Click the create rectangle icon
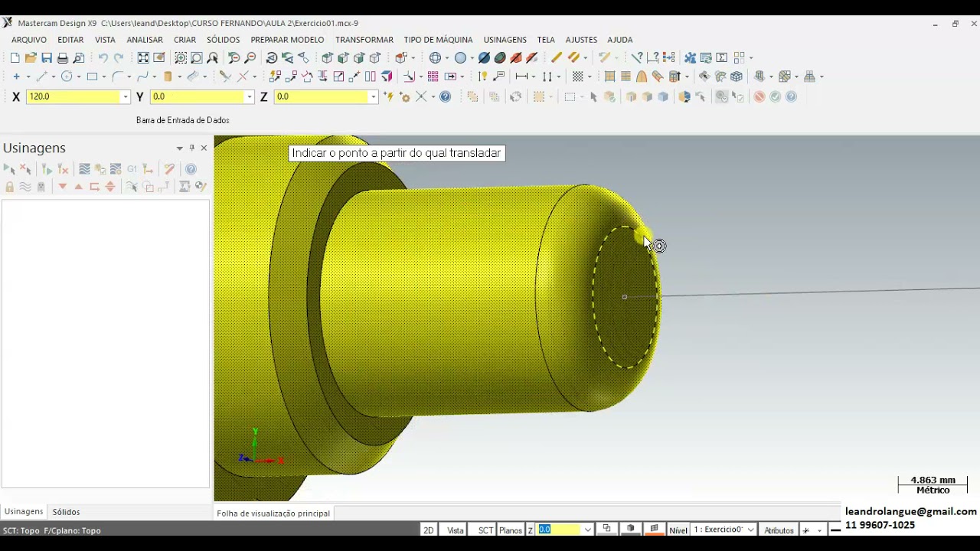 pyautogui.click(x=92, y=77)
